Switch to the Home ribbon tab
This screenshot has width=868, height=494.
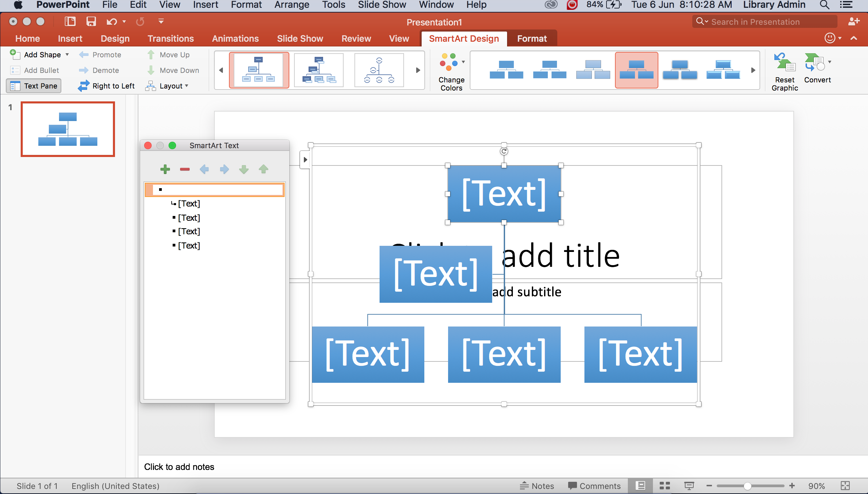pos(27,39)
